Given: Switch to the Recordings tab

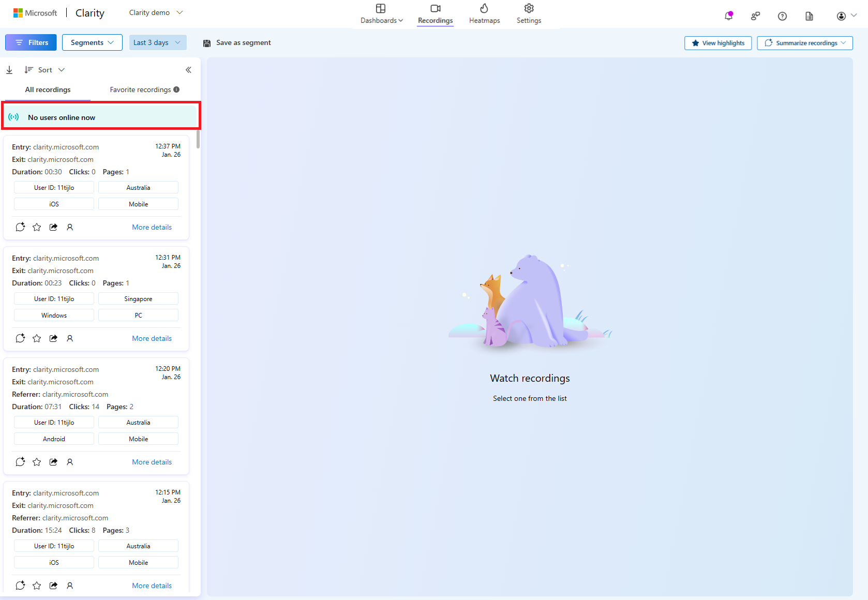Looking at the screenshot, I should (436, 14).
